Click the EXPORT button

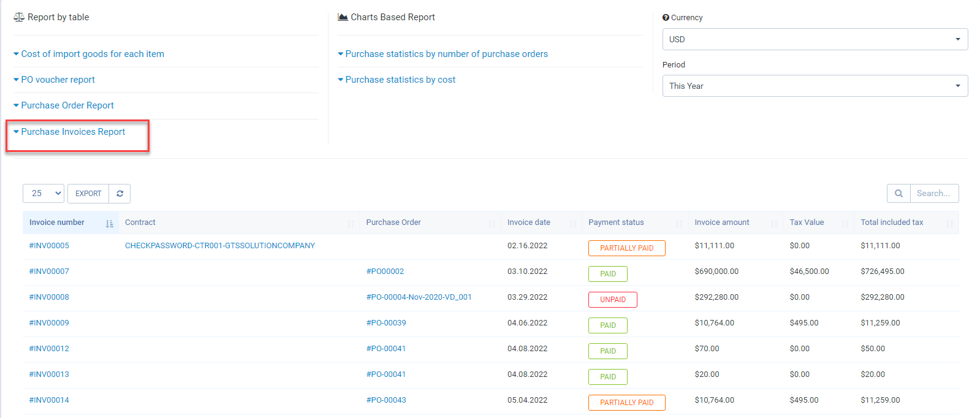pos(88,194)
